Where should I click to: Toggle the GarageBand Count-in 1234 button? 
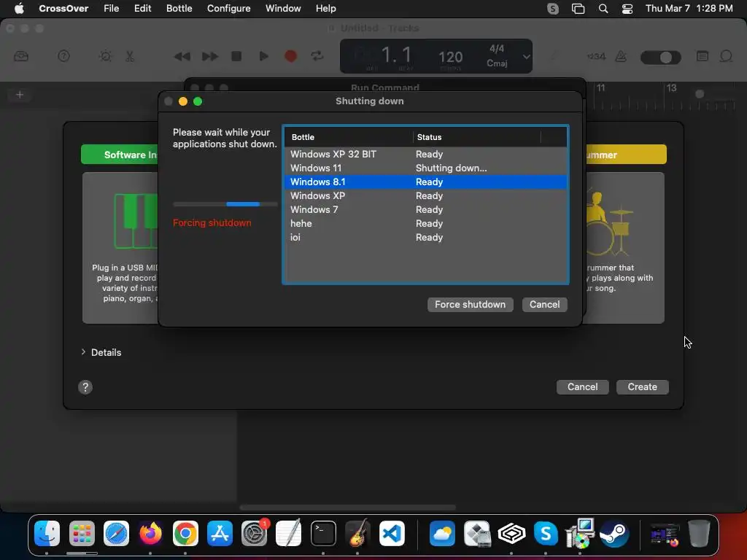point(596,57)
